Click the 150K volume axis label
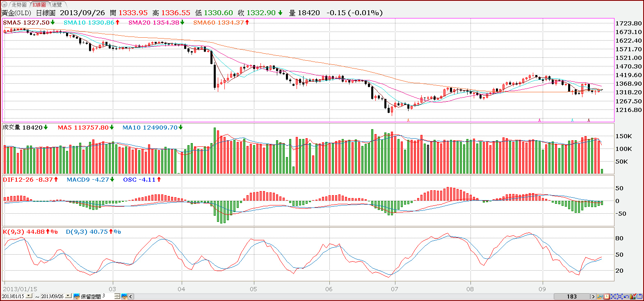 [x=623, y=136]
